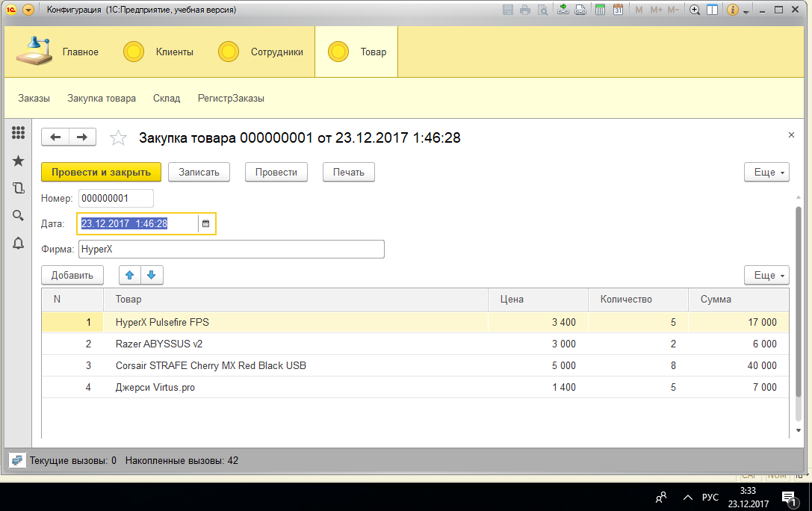Click the 40 000 sum cell

tap(739, 365)
